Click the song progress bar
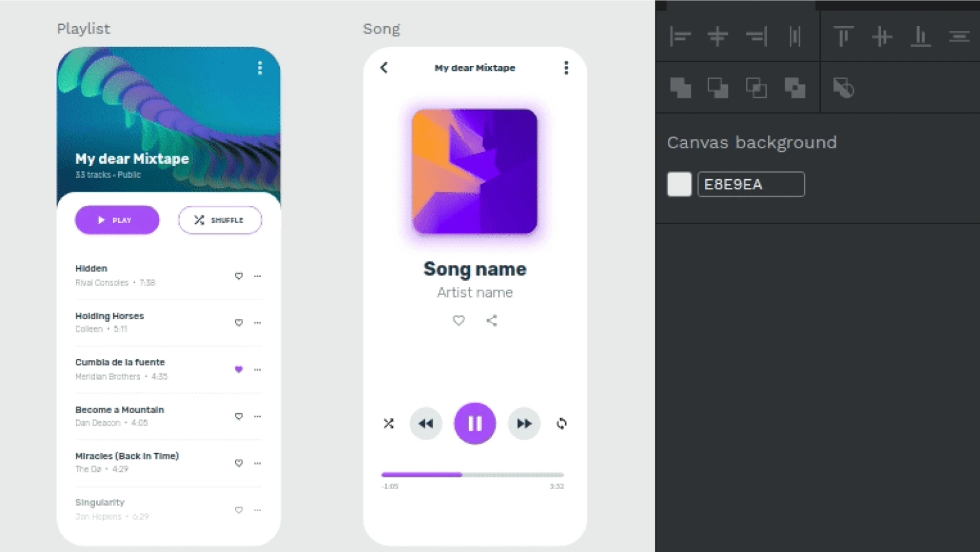The width and height of the screenshot is (980, 552). 473,475
